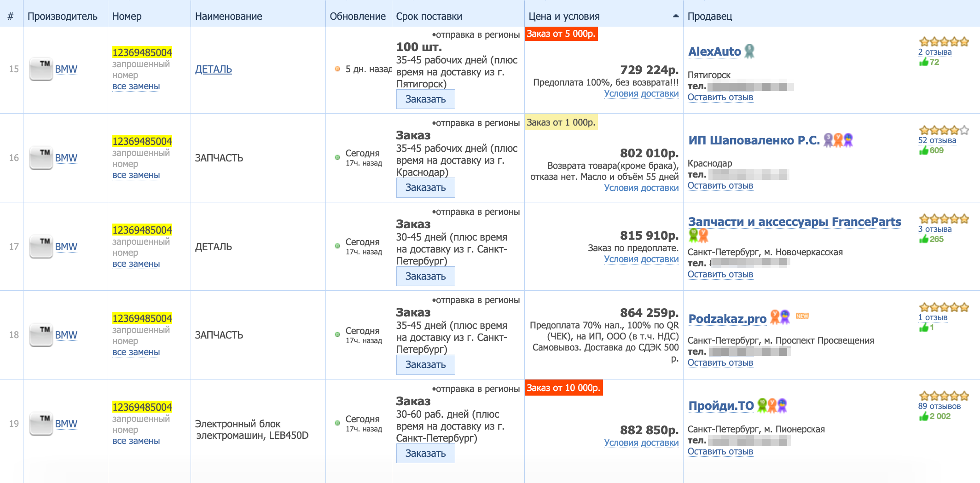The width and height of the screenshot is (980, 483).
Task: Click the star rating for Podzakaz.pro
Action: tap(944, 307)
